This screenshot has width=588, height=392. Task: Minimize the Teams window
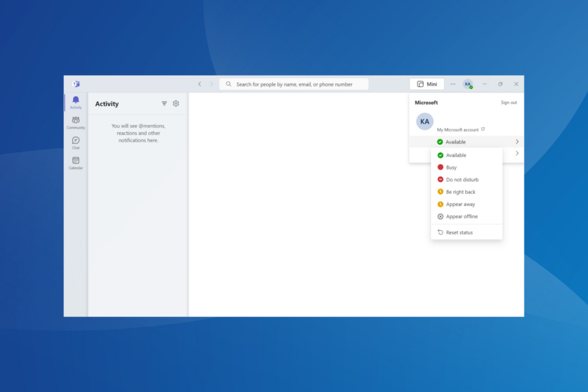pos(484,84)
